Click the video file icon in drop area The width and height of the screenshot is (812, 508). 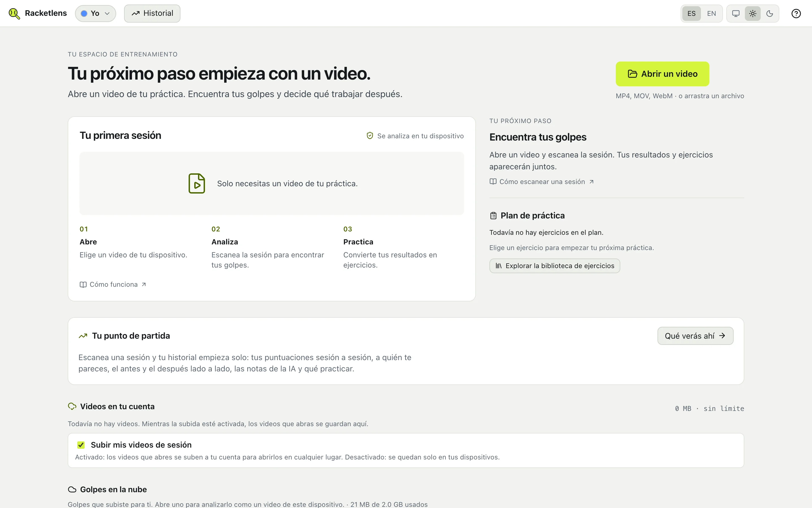[x=197, y=183]
